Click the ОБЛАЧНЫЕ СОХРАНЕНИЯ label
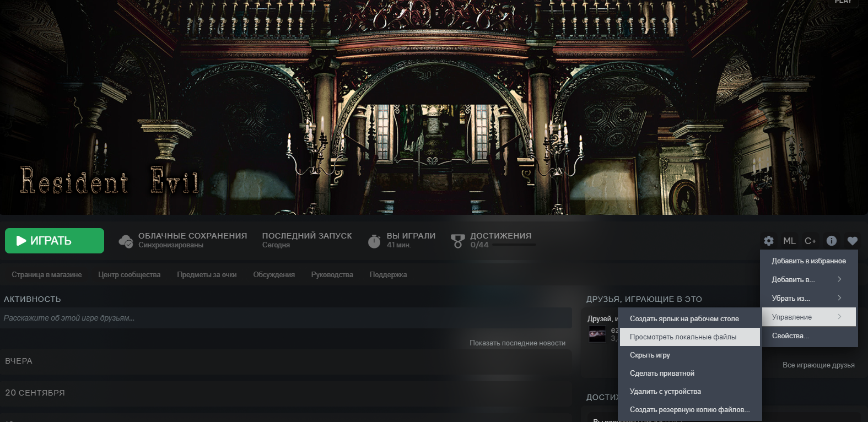Image resolution: width=868 pixels, height=422 pixels. pyautogui.click(x=192, y=236)
